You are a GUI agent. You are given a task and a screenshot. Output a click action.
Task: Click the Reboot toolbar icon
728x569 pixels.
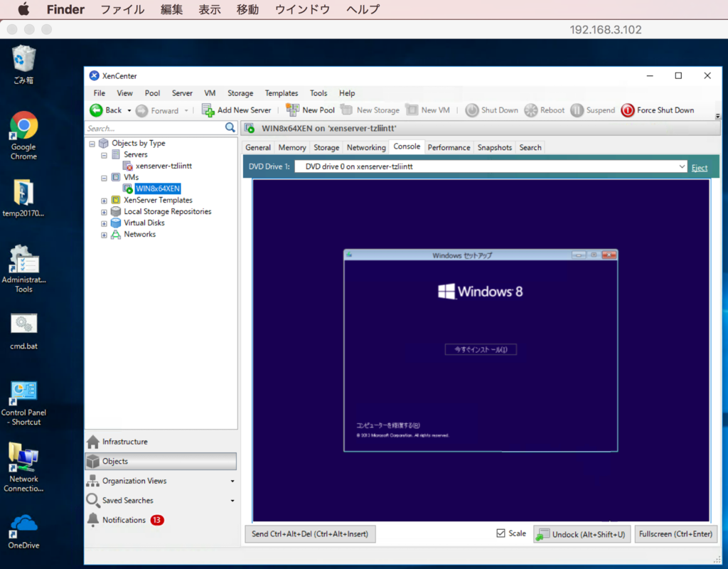tap(530, 110)
